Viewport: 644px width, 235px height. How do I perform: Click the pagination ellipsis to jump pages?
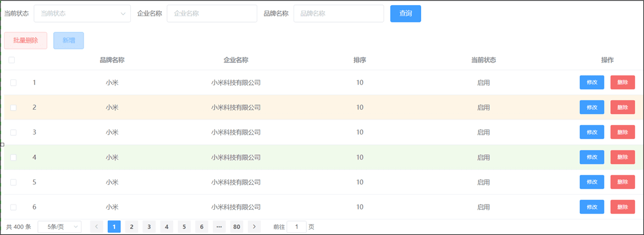[x=219, y=227]
